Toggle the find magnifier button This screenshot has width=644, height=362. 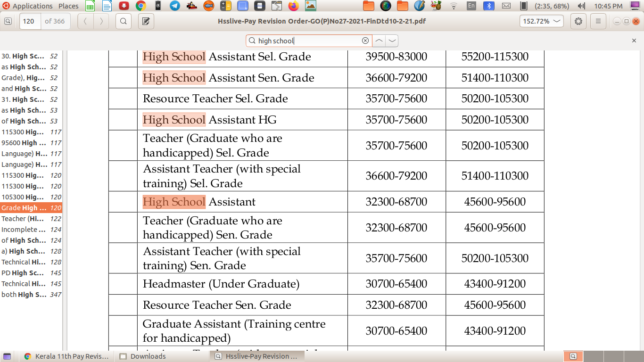coord(124,21)
